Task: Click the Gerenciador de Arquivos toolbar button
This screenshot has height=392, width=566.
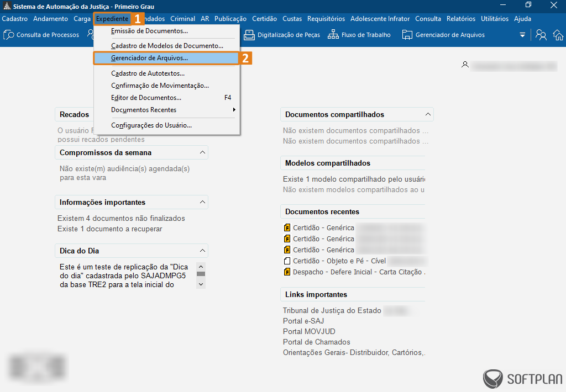Action: (x=443, y=35)
